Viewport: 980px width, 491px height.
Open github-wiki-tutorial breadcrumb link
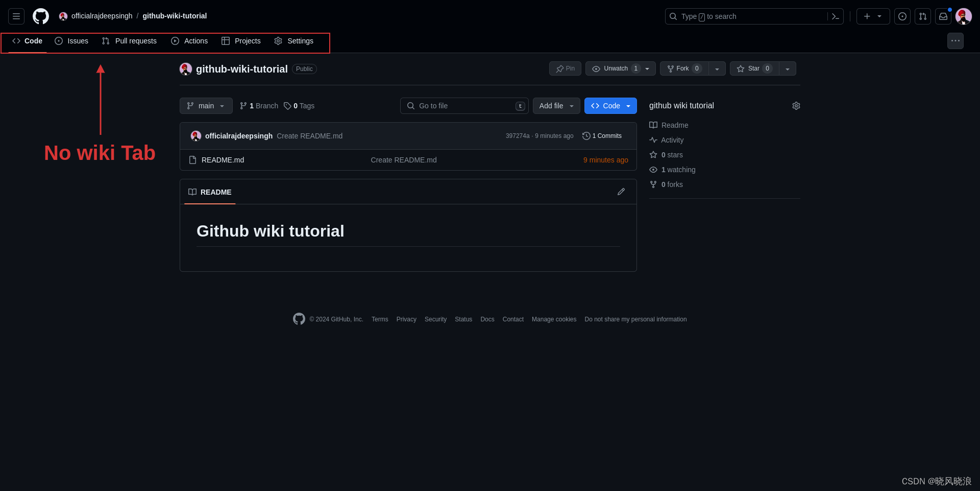[x=175, y=16]
